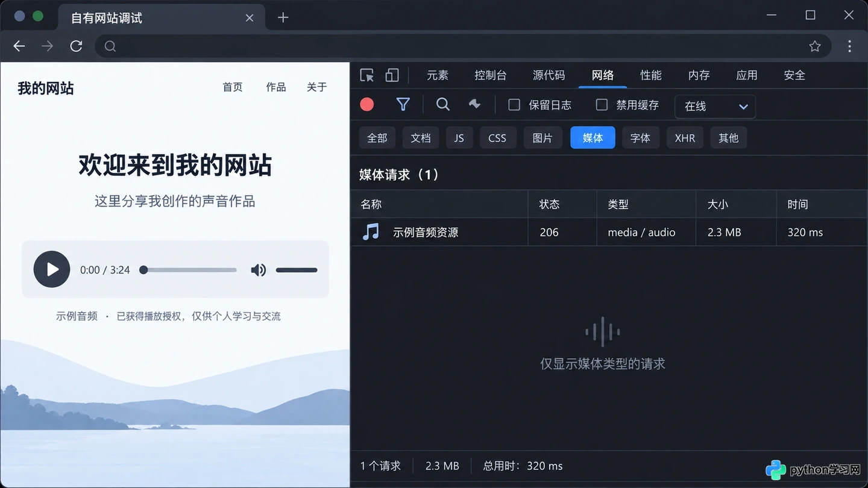The image size is (868, 488).
Task: Toggle the device toolbar icon
Action: click(392, 75)
